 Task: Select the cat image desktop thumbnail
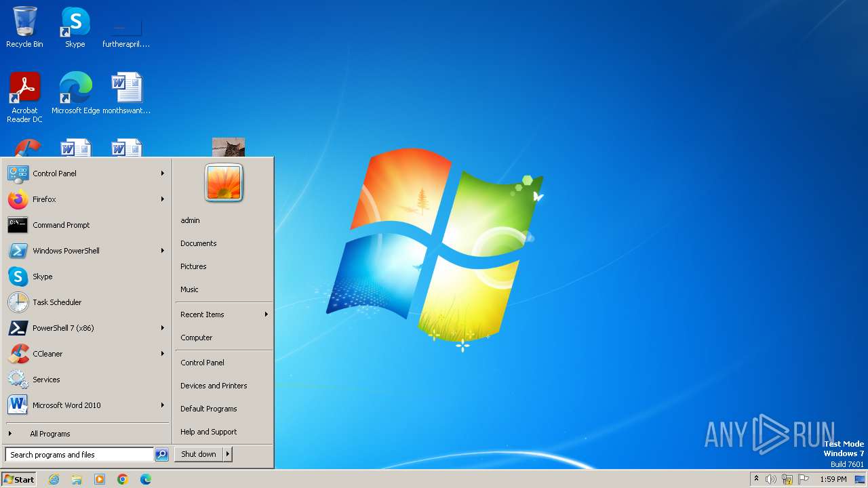tap(229, 148)
